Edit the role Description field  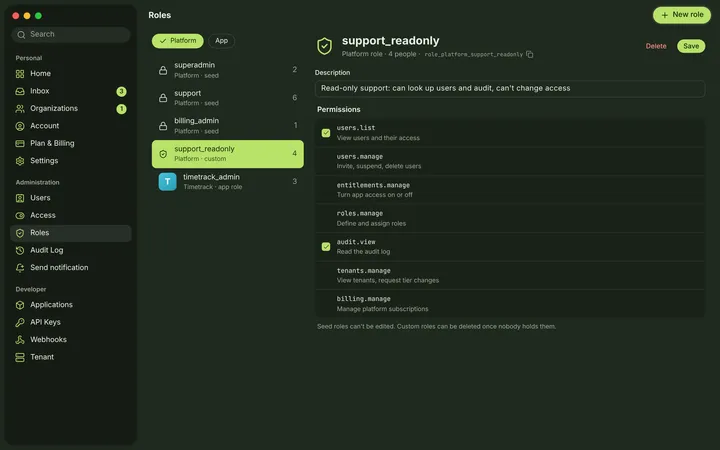(510, 89)
